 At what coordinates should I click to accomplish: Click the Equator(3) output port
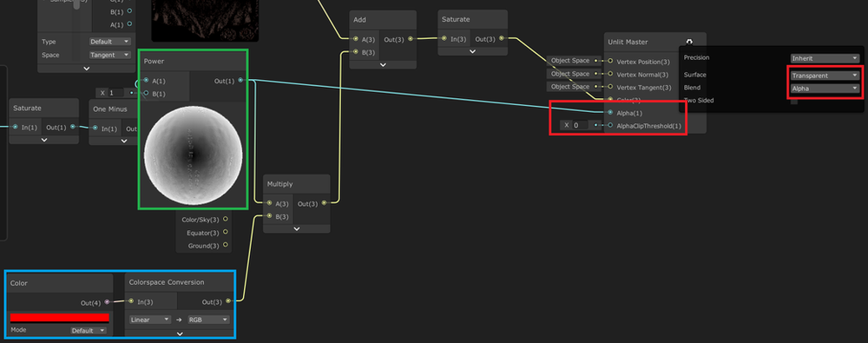click(x=226, y=233)
